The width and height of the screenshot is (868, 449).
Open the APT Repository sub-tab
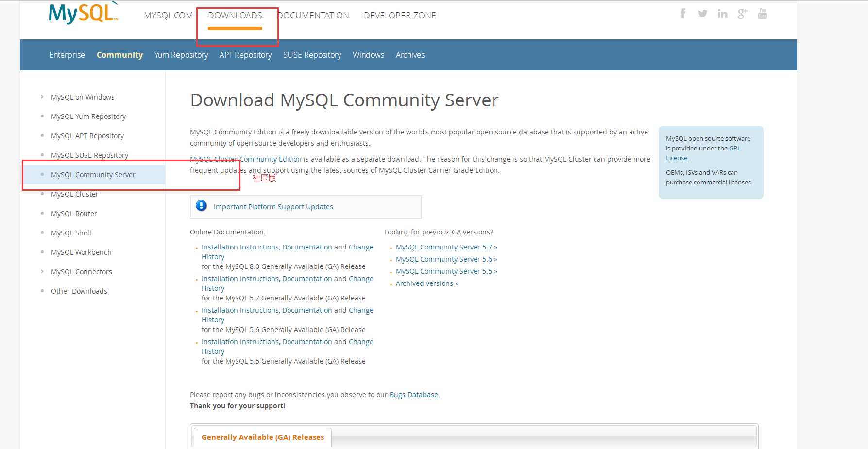pos(245,55)
